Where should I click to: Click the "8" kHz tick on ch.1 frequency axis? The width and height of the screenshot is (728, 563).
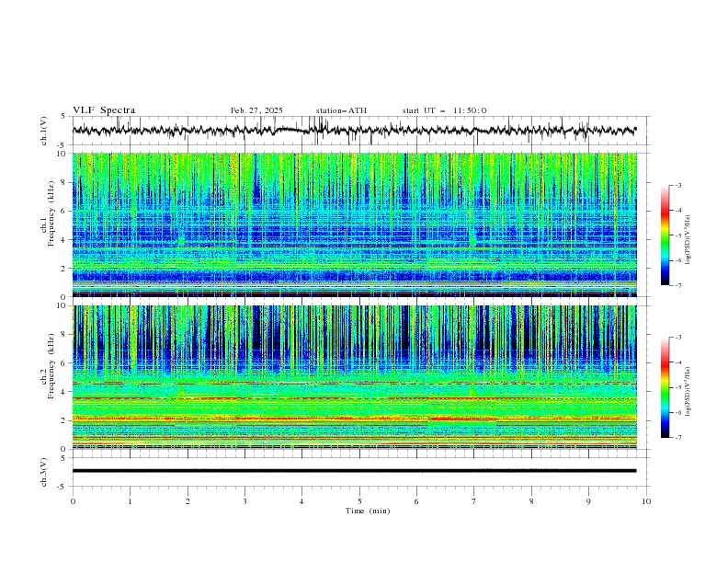pos(65,182)
